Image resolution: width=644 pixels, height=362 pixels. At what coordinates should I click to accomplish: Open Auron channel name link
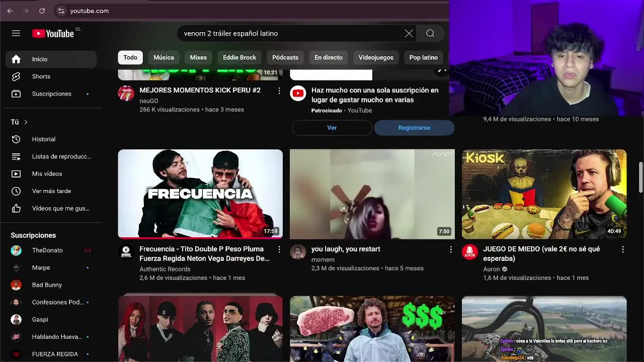click(492, 269)
